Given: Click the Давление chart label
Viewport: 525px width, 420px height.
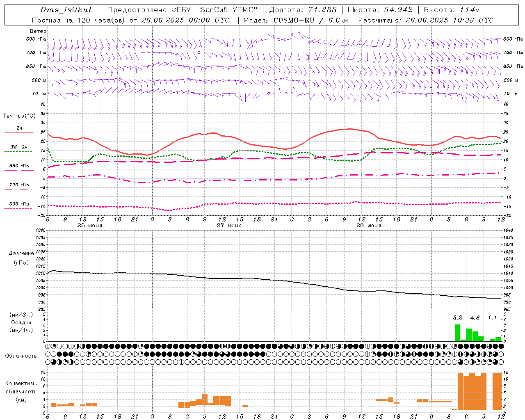Looking at the screenshot, I should coord(21,253).
